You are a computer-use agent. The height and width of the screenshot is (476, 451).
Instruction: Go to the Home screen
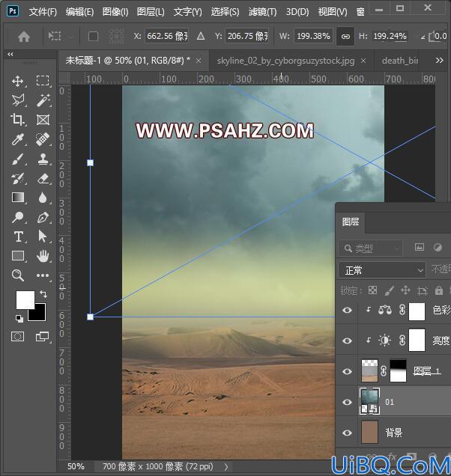(24, 37)
